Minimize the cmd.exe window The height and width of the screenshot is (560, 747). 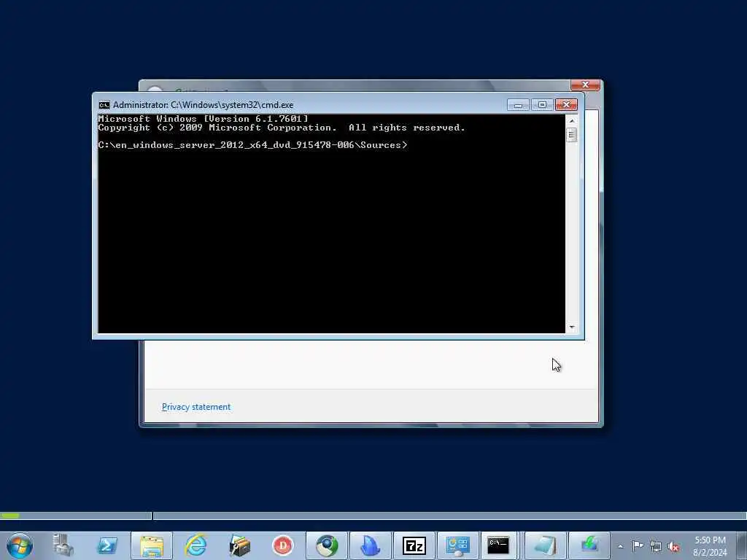518,105
